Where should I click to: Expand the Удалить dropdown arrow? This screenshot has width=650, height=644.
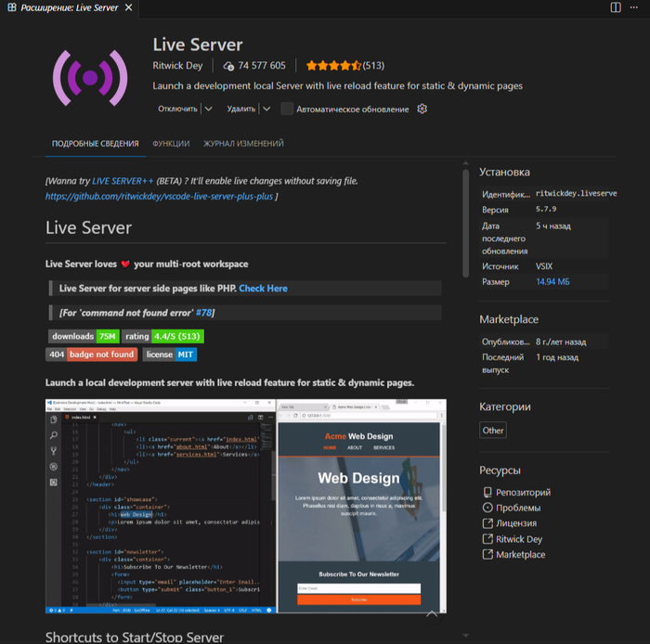266,109
